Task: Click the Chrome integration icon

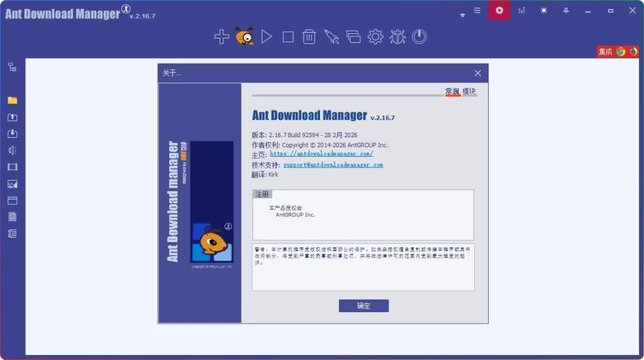Action: (621, 52)
